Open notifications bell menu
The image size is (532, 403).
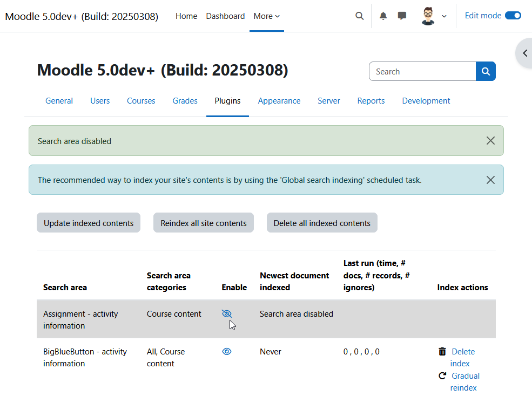tap(383, 16)
